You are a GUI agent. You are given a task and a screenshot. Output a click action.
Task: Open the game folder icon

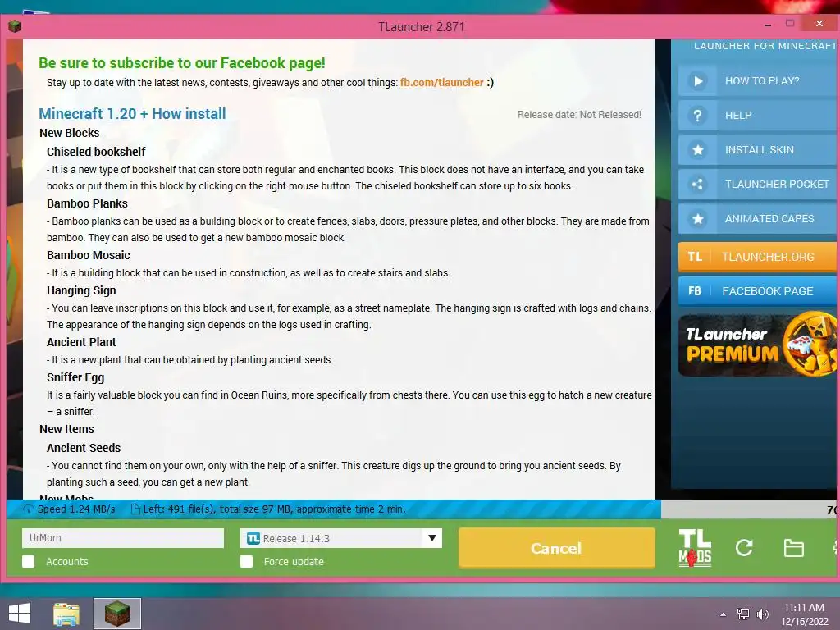coord(793,548)
